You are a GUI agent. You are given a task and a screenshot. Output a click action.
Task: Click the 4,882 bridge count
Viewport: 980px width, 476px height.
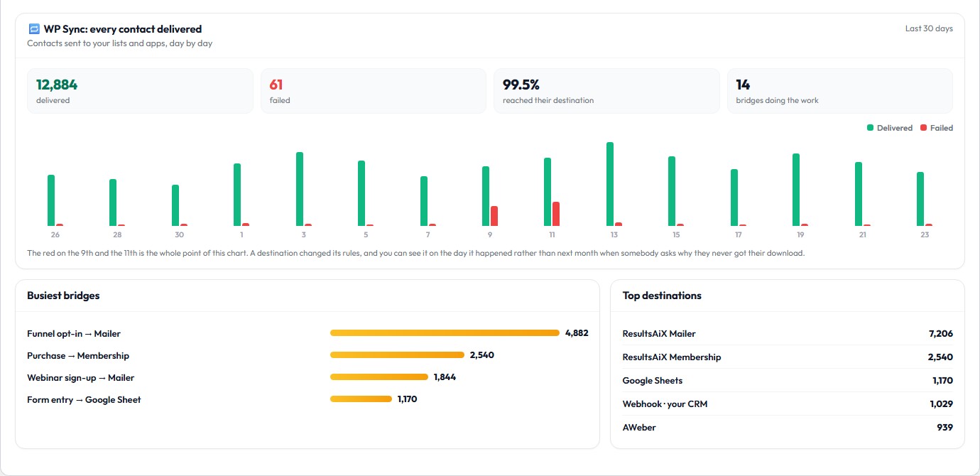pyautogui.click(x=577, y=332)
